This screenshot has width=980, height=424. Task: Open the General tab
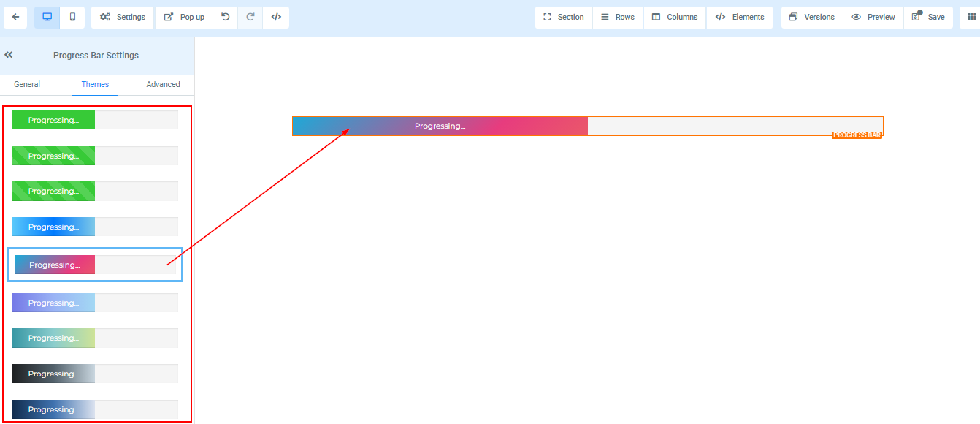pyautogui.click(x=27, y=84)
